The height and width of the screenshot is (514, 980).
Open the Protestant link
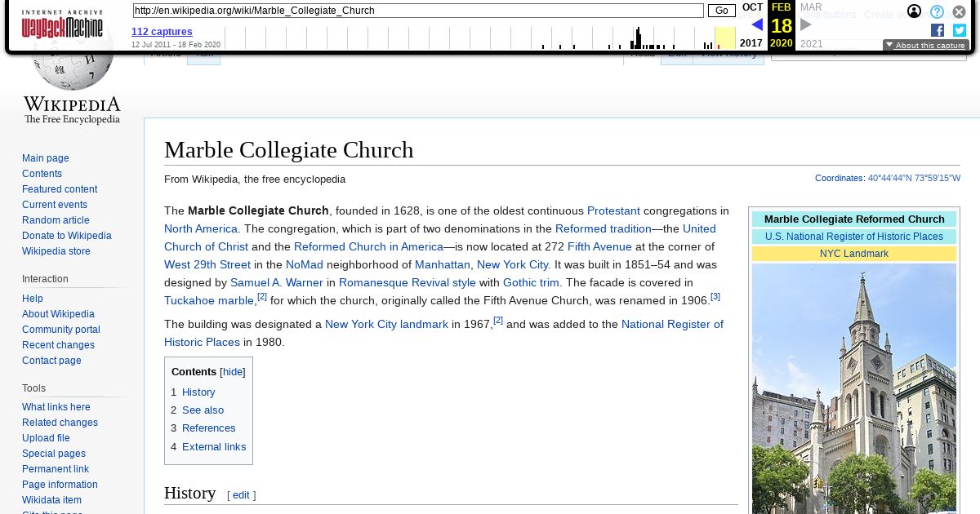[x=613, y=210]
